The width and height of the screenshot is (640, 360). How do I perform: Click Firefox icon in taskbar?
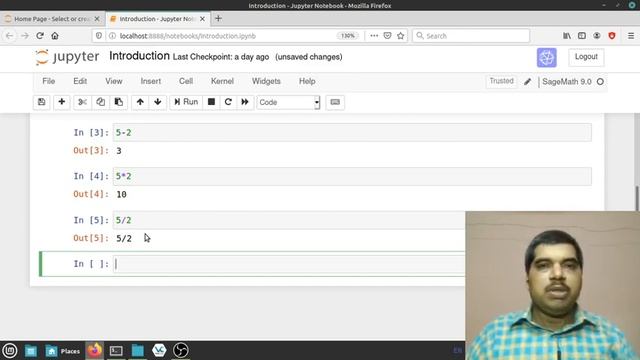pos(95,350)
